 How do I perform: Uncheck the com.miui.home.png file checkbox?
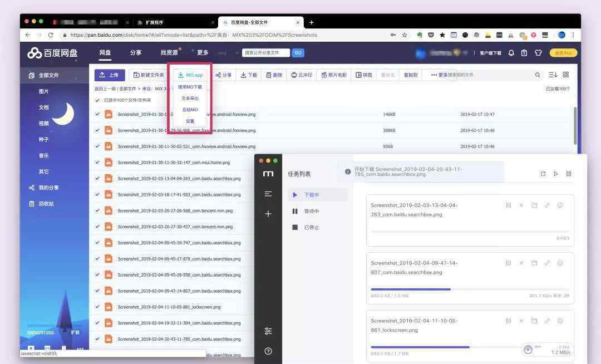[x=97, y=163]
